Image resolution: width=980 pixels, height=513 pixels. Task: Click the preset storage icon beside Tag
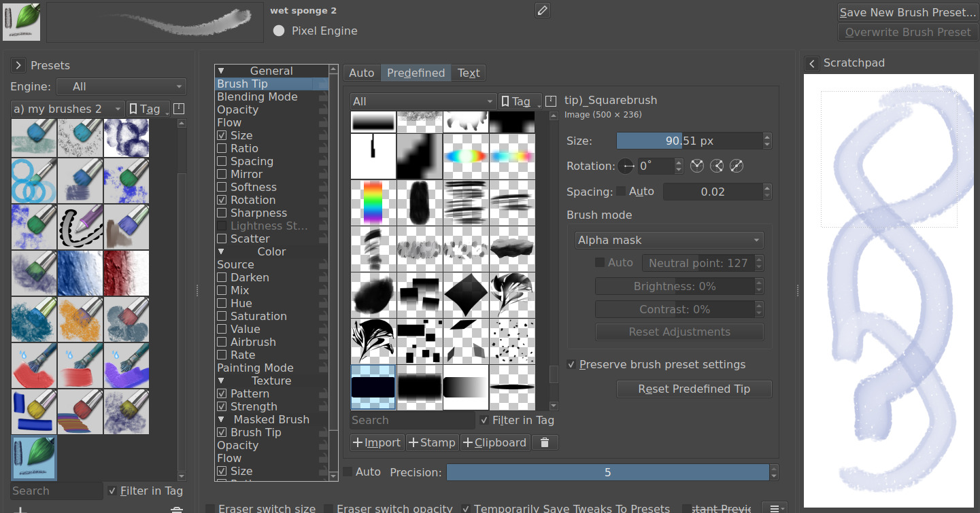tap(179, 109)
